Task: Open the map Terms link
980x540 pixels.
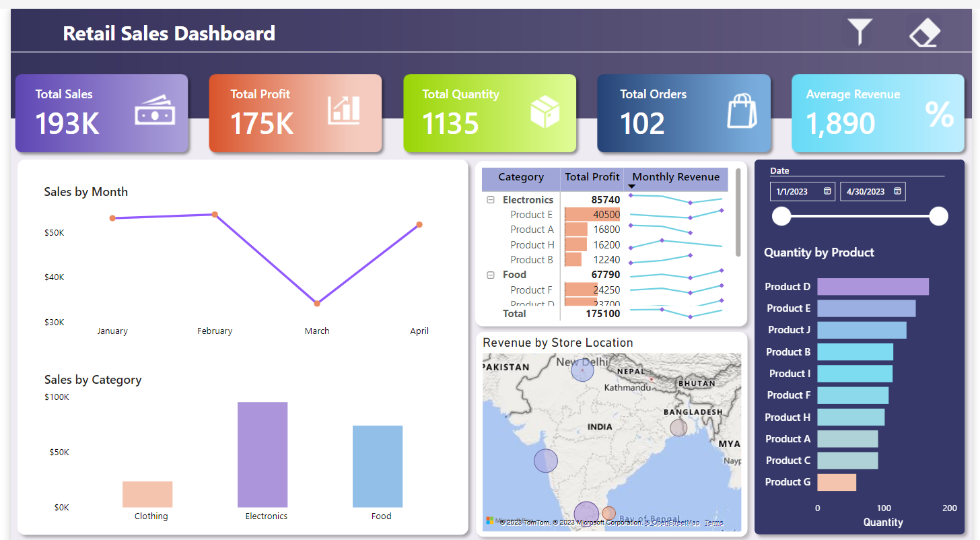Action: tap(713, 522)
